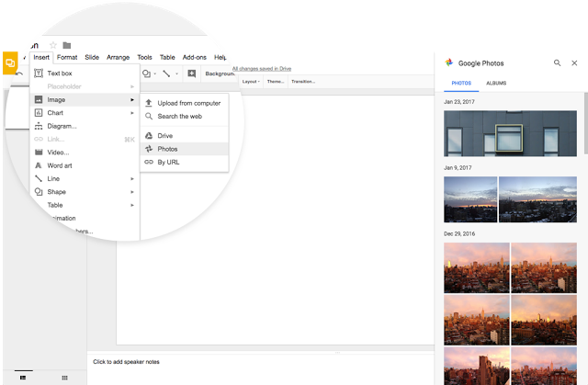Star the presentation with the star icon
Viewport: 588px width, 385px height.
click(53, 45)
